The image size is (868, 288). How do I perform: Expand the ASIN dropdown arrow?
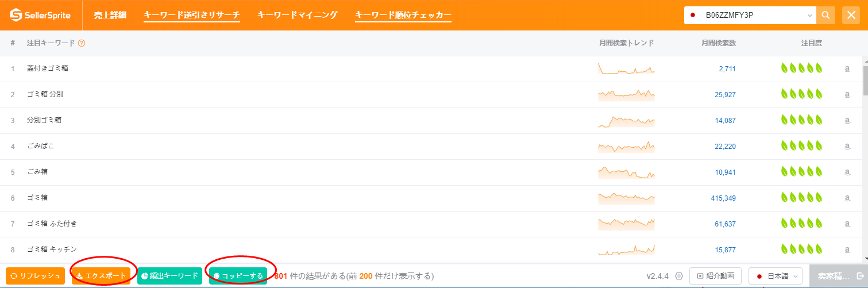(810, 15)
